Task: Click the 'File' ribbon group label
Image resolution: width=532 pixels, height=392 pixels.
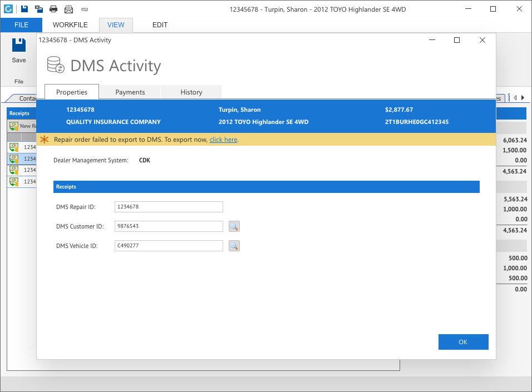Action: (19, 81)
